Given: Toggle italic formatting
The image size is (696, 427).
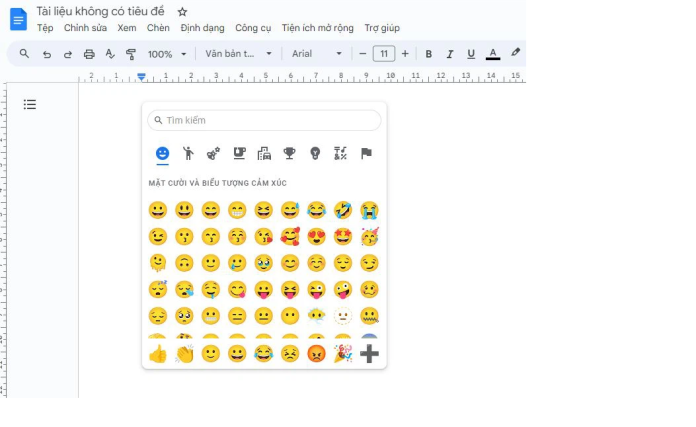Looking at the screenshot, I should (x=450, y=54).
